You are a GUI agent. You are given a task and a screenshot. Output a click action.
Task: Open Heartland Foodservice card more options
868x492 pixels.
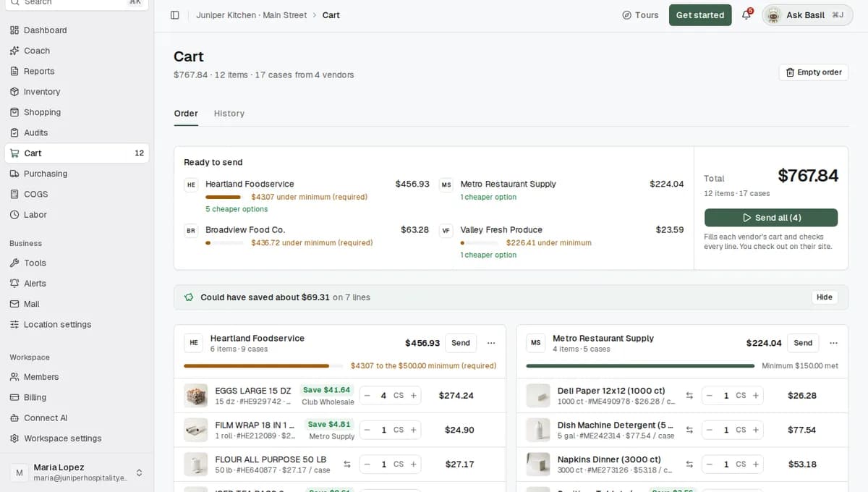pos(491,343)
